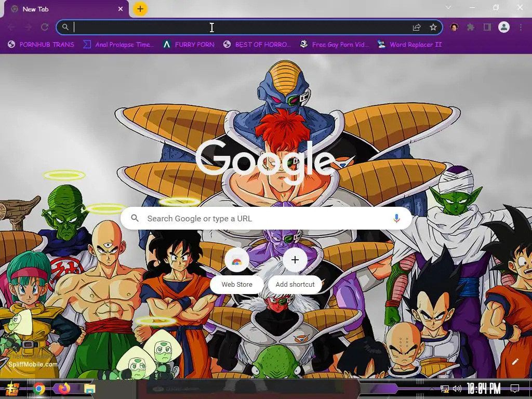Click the Google search box

267,219
